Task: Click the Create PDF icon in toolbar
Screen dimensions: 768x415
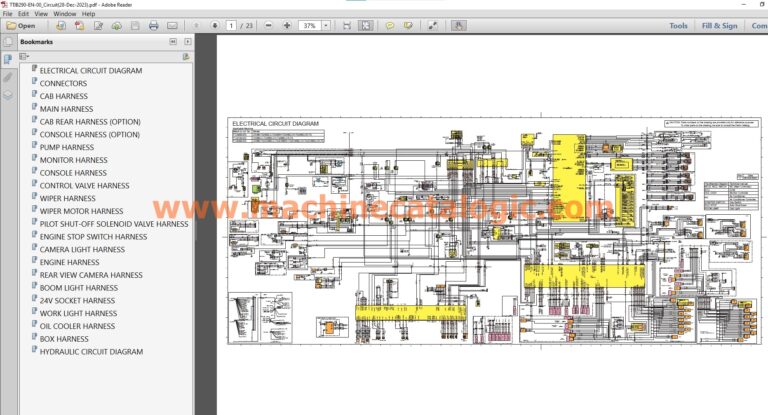Action: (79, 25)
